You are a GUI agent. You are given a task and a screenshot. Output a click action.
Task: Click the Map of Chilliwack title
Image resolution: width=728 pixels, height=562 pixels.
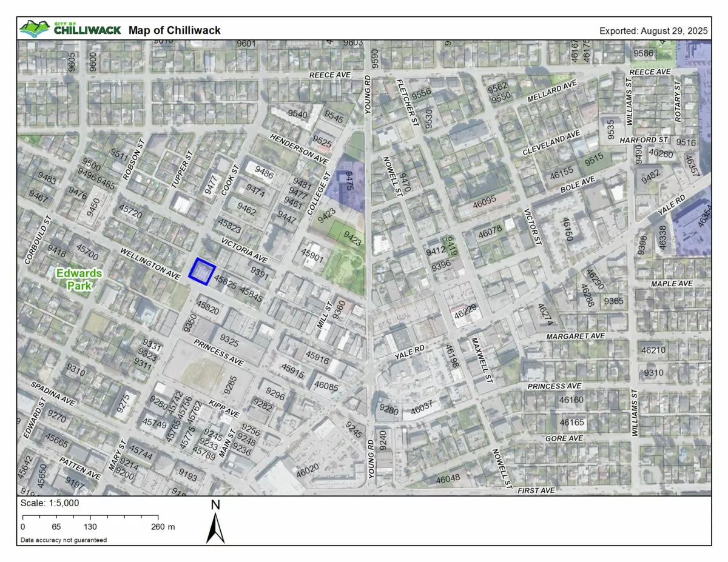click(175, 30)
